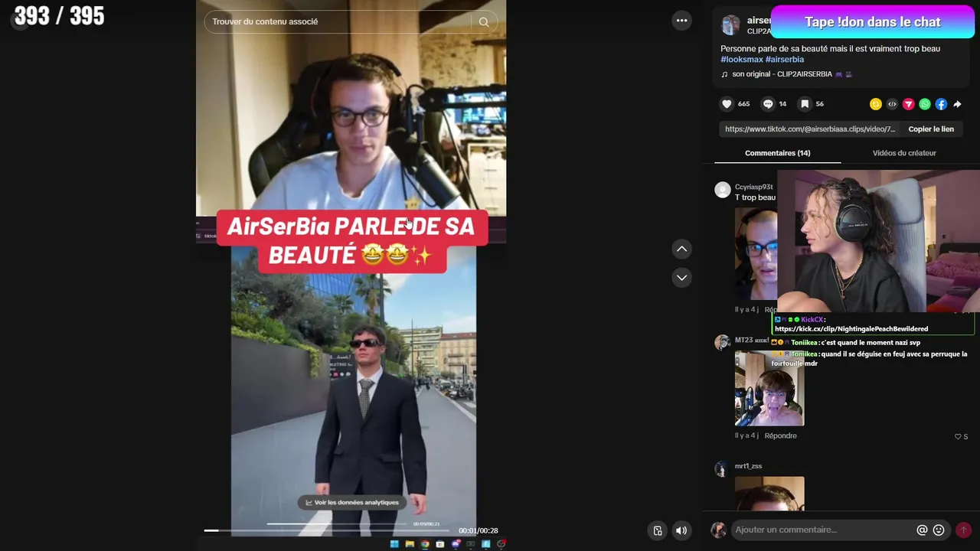Focus the Ajouter un commentaire field
Viewport: 980px width, 551px height.
[x=823, y=530]
